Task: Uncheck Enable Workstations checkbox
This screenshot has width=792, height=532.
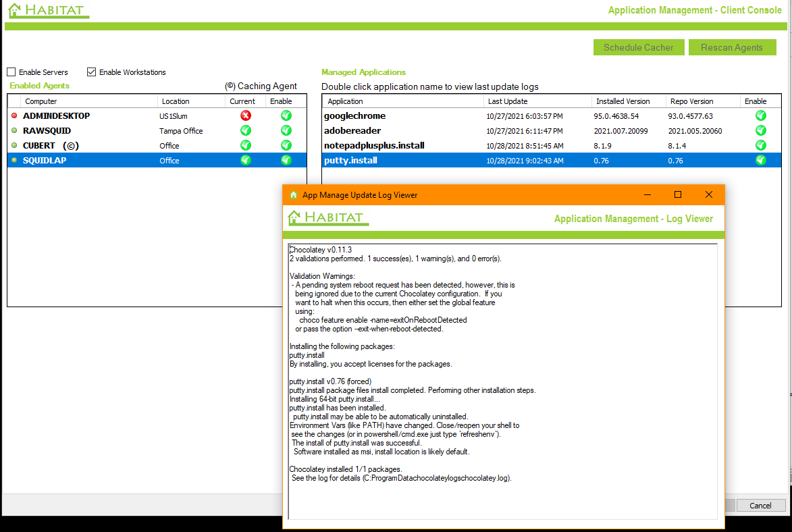Action: (x=92, y=72)
